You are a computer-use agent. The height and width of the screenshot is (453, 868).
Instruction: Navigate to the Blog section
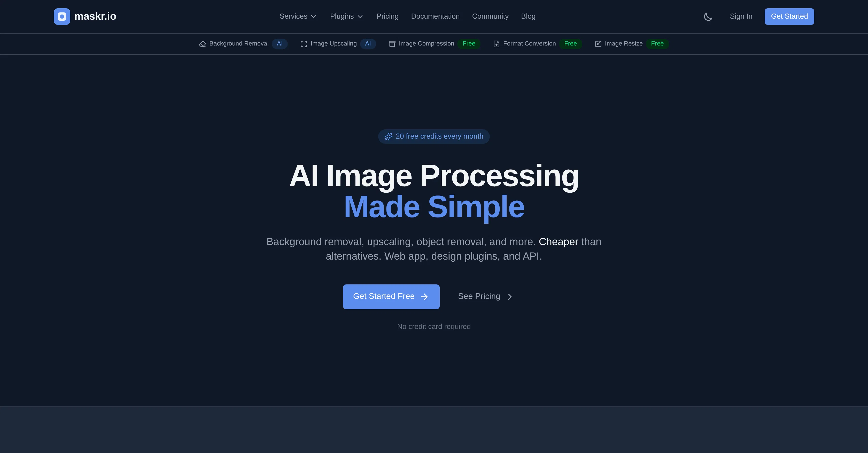(528, 16)
